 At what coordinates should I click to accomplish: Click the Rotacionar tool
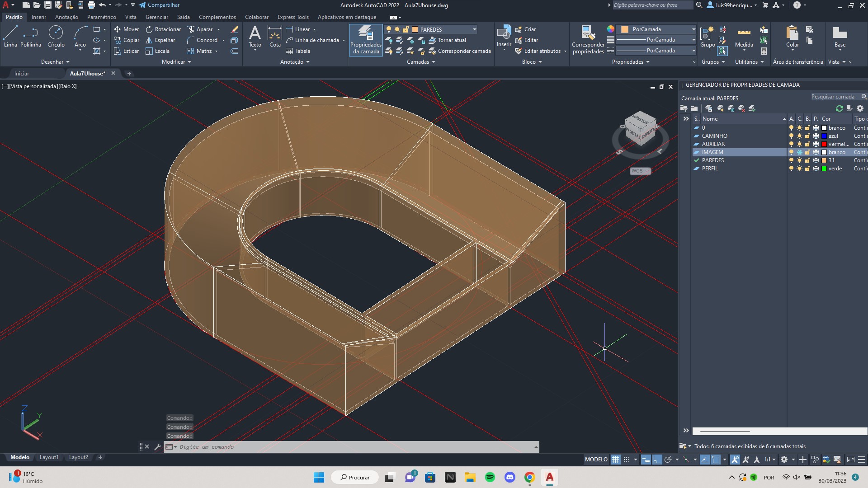click(163, 29)
